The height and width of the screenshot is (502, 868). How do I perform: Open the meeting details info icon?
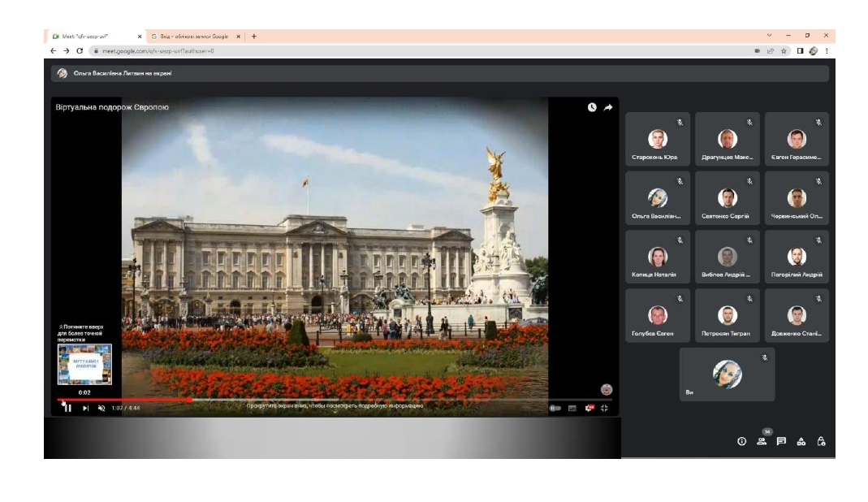[742, 442]
